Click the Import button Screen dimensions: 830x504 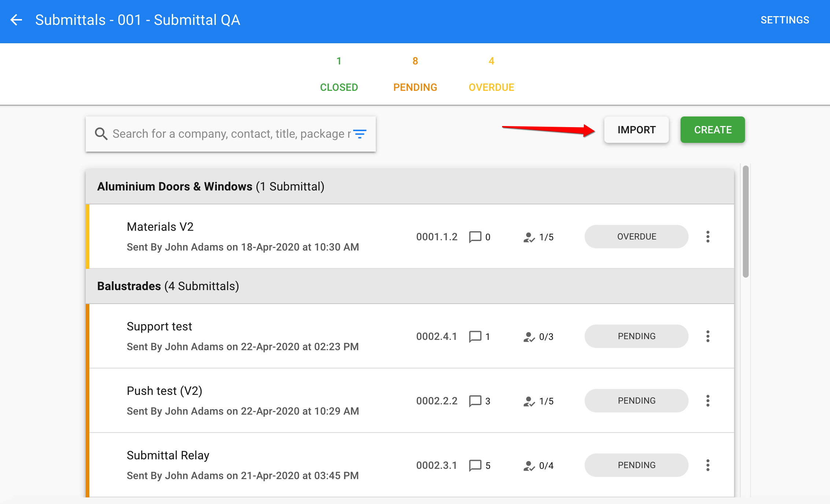click(x=636, y=130)
